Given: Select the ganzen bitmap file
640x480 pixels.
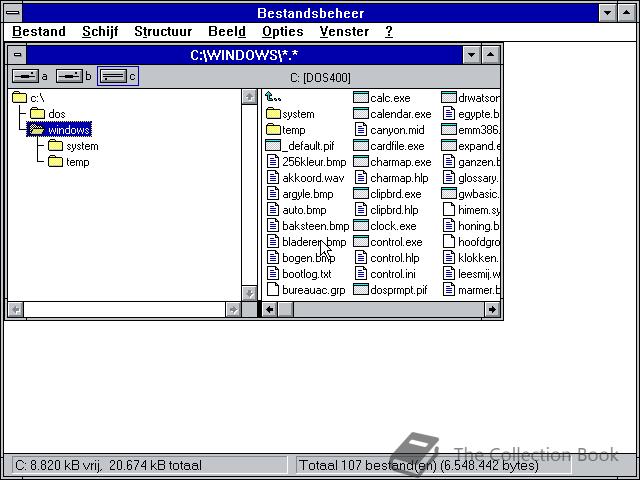Looking at the screenshot, I should (x=471, y=162).
